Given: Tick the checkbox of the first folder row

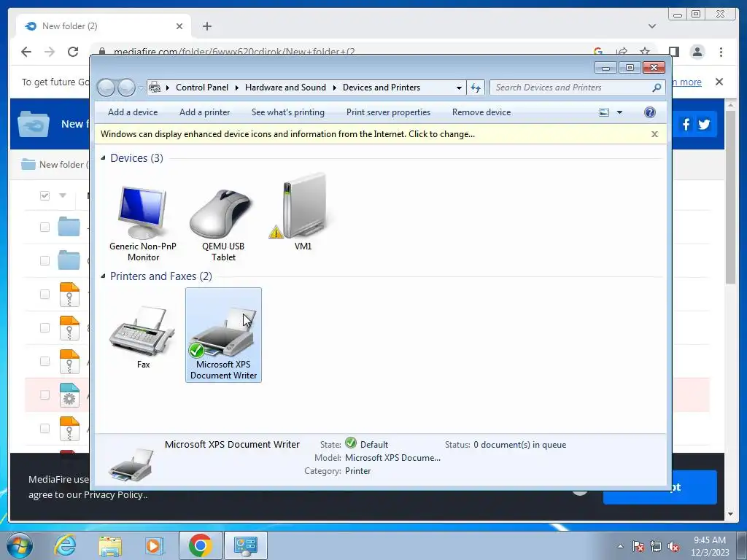Looking at the screenshot, I should pyautogui.click(x=44, y=227).
